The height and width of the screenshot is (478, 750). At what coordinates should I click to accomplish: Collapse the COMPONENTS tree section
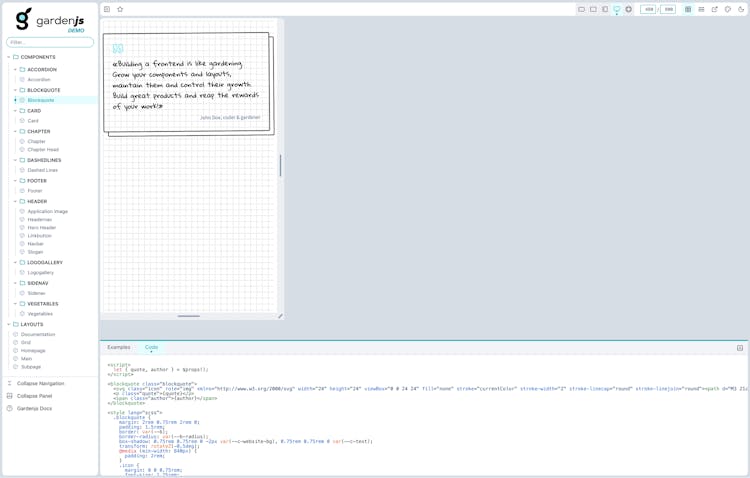click(9, 57)
